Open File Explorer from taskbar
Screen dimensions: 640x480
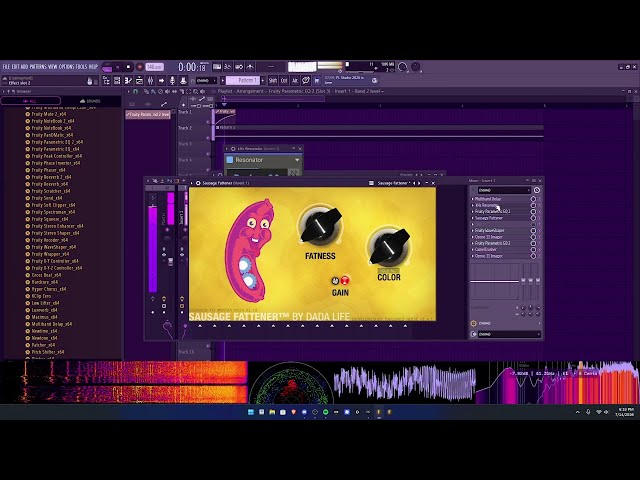272,412
